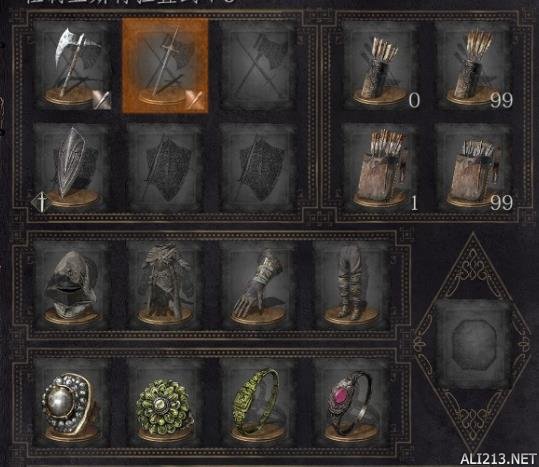Click the green flower-shaped ring slot
Viewport: 539px width, 467px height.
click(165, 403)
